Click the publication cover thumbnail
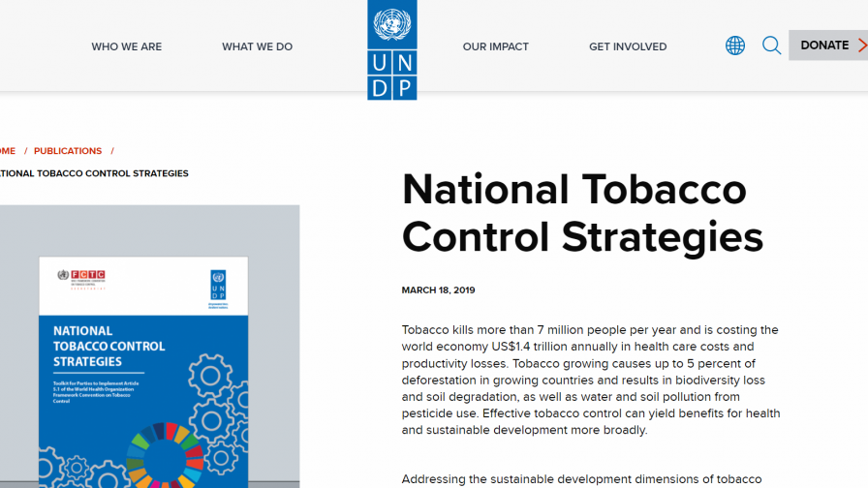 (143, 372)
